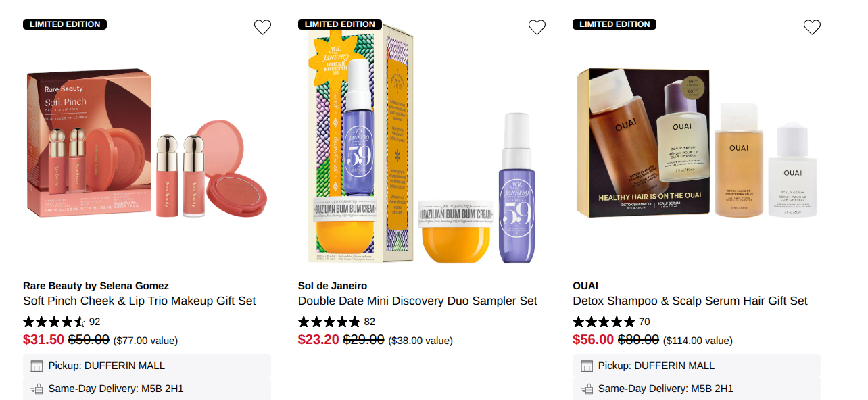Viewport: 868px width, 400px height.
Task: Toggle favorite heart on Sol de Janeiro set
Action: (537, 27)
